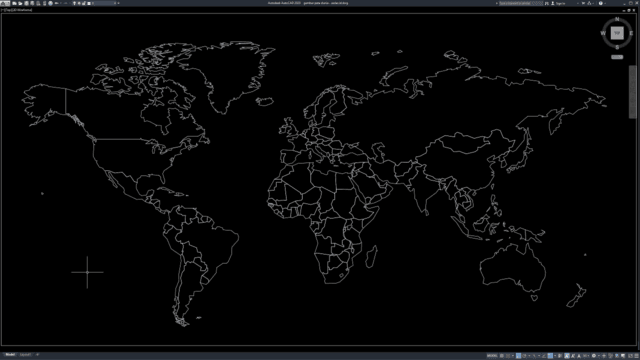Viewport: 640px width, 360px height.
Task: Open the status bar Customization menu icon
Action: 636,356
